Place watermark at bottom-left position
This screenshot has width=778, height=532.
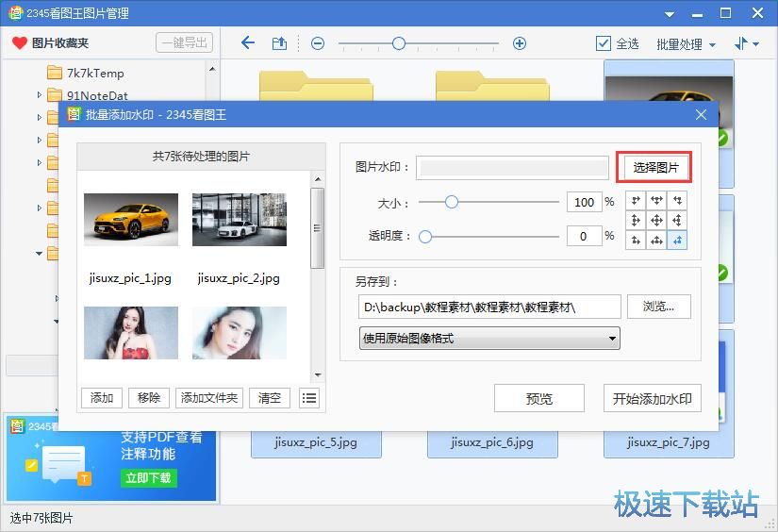tap(636, 241)
